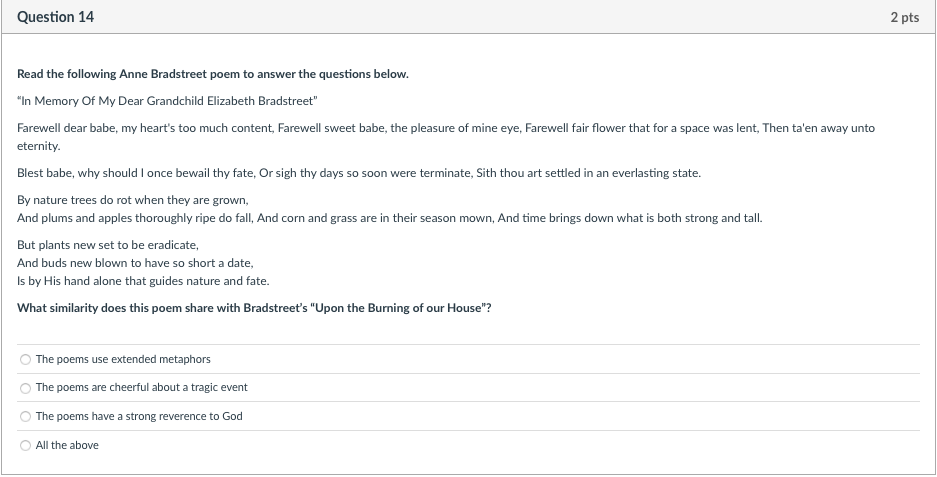Click the bold 'What similarity does this poem share' prompt

click(254, 308)
